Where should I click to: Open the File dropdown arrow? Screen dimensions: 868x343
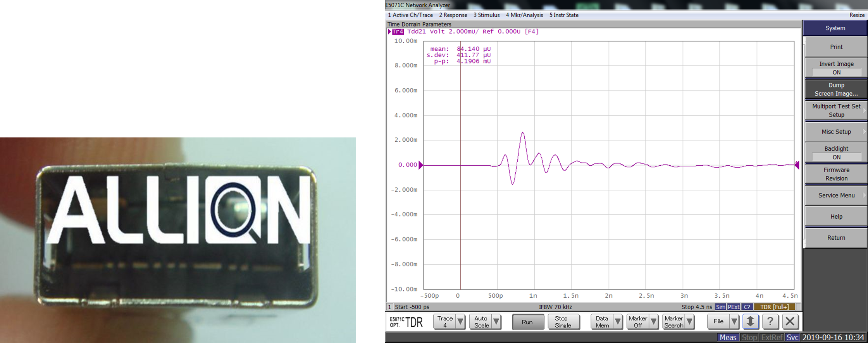point(734,322)
